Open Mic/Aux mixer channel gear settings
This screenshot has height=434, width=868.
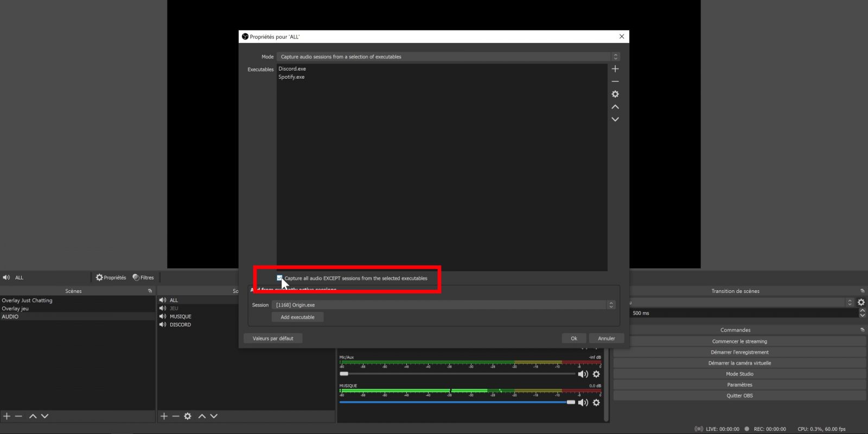click(596, 374)
